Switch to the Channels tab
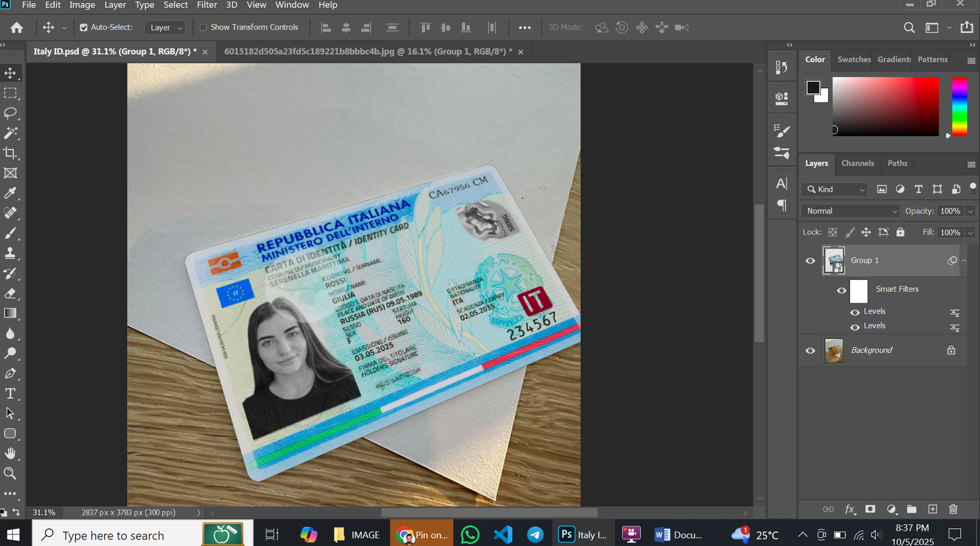The height and width of the screenshot is (546, 980). click(x=858, y=164)
